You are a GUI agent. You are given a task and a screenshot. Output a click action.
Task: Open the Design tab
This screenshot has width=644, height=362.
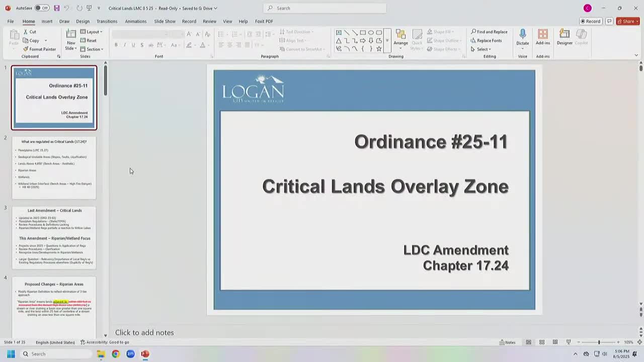(x=83, y=21)
